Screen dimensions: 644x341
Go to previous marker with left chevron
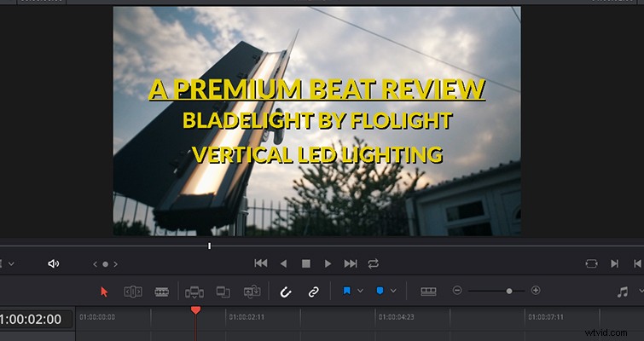tap(96, 264)
